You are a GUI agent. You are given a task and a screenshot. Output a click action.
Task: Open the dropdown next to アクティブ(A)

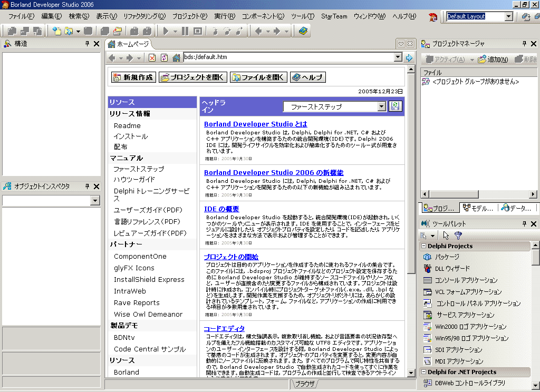(472, 60)
